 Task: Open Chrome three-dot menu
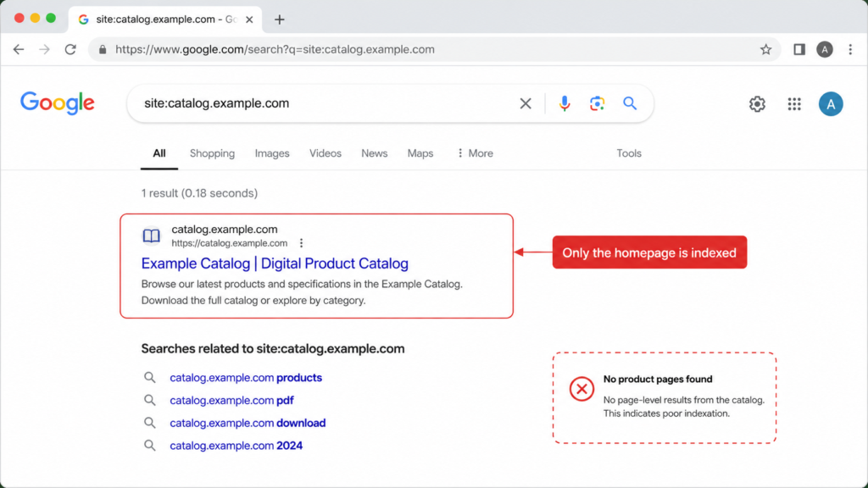850,49
